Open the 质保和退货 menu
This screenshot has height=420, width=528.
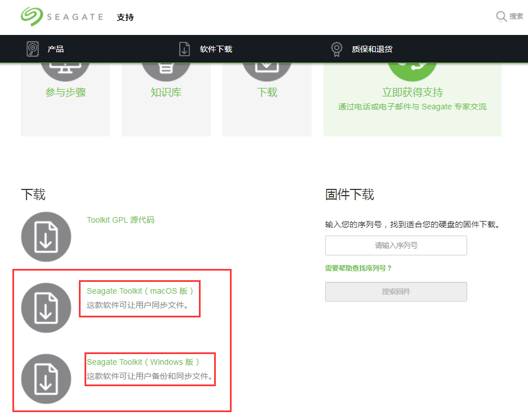tap(372, 49)
